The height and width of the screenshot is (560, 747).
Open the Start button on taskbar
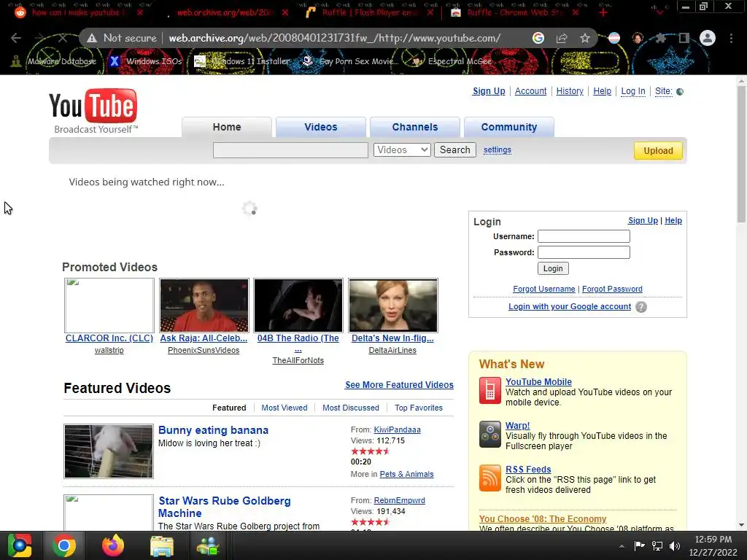[20, 545]
